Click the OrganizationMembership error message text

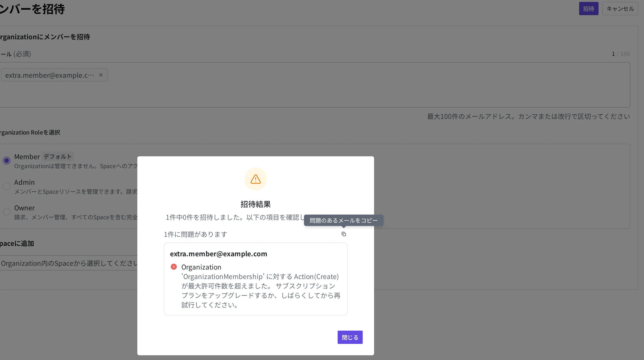click(x=261, y=291)
